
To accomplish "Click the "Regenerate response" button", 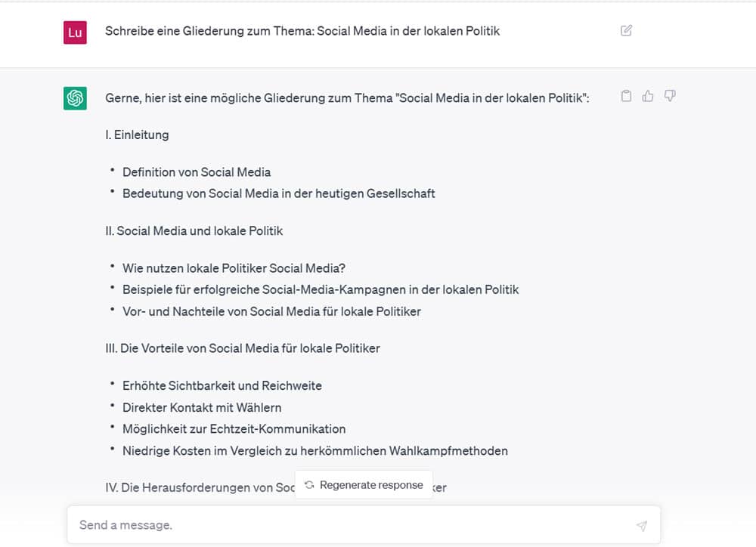I will [364, 485].
